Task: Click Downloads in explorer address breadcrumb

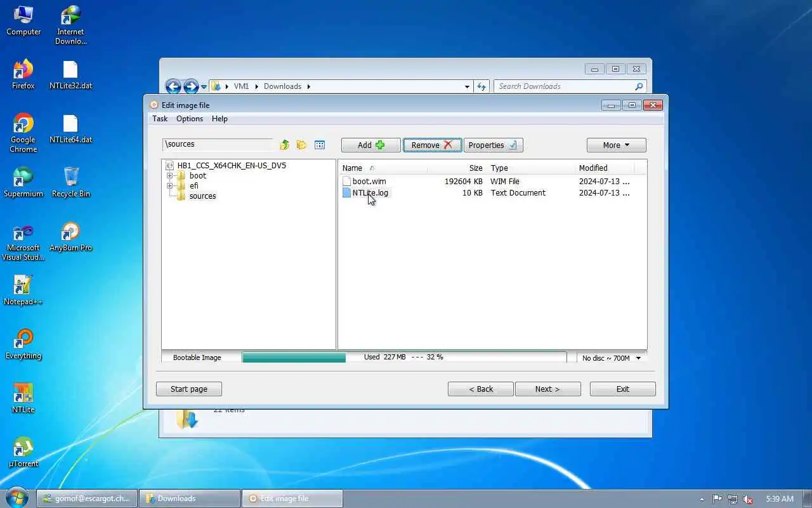Action: click(282, 86)
